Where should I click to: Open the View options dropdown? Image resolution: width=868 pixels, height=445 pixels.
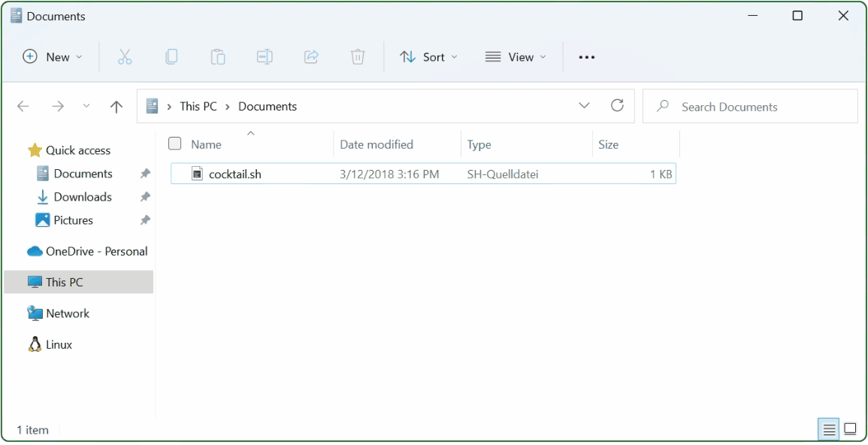(x=516, y=56)
